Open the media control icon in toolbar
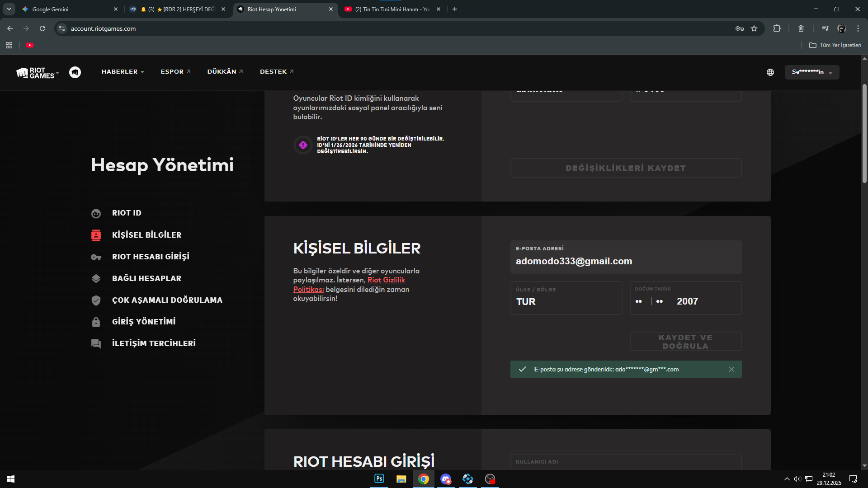 pos(826,28)
